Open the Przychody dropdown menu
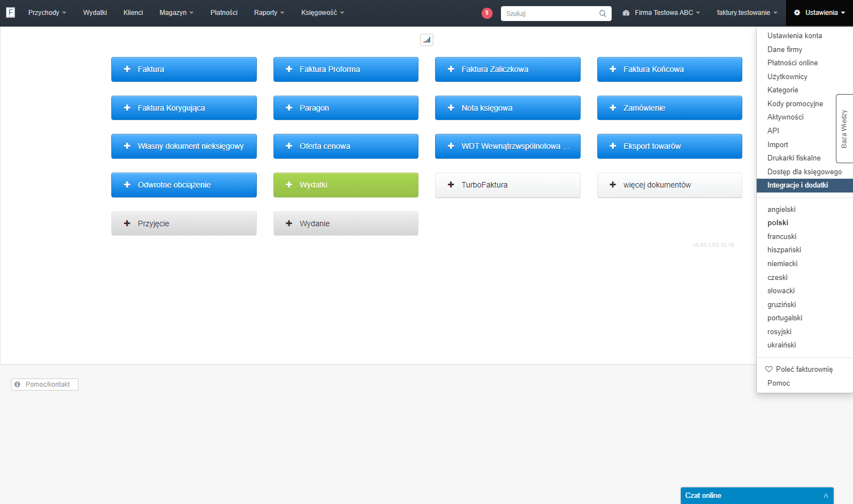This screenshot has width=853, height=504. pyautogui.click(x=47, y=13)
